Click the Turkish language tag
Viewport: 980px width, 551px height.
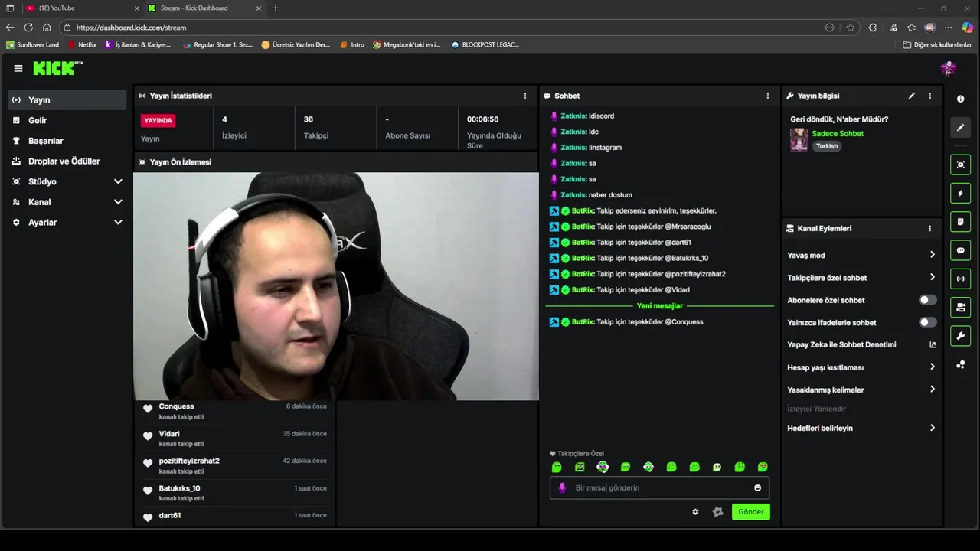[827, 146]
